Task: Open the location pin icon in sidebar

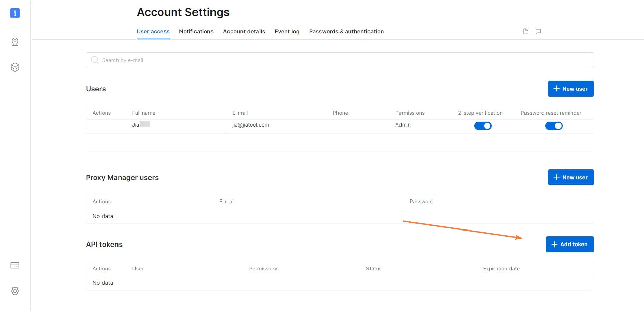Action: tap(15, 42)
